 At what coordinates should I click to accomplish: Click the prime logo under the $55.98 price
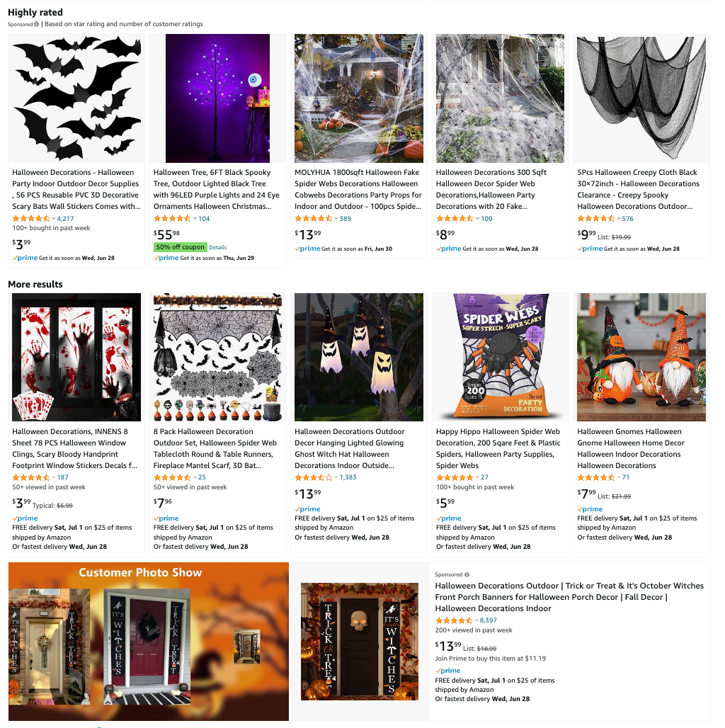[166, 258]
